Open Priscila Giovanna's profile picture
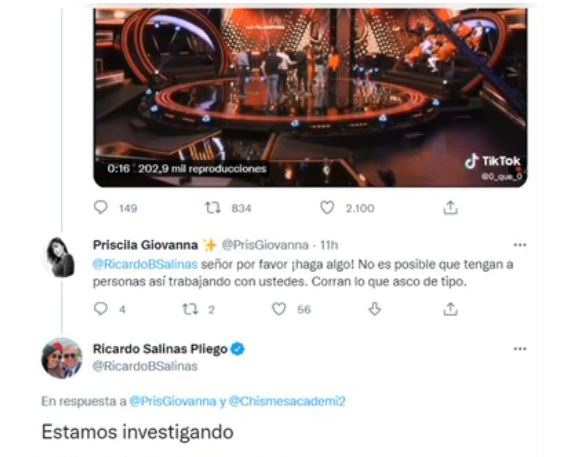 60,257
